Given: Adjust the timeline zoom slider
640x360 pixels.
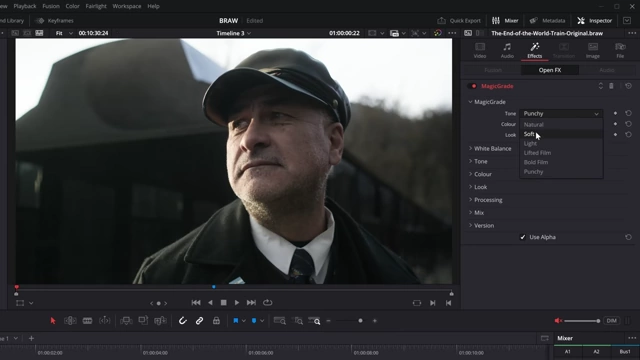Looking at the screenshot, I should click(x=351, y=321).
